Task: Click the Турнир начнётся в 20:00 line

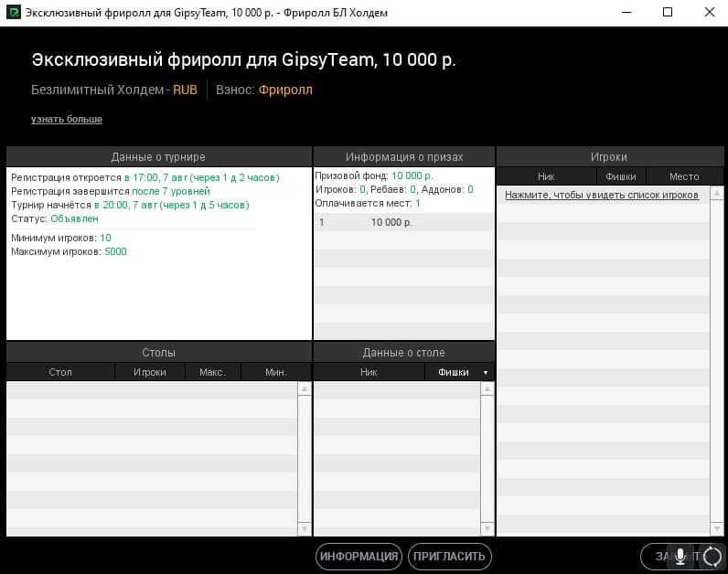Action: [x=130, y=205]
